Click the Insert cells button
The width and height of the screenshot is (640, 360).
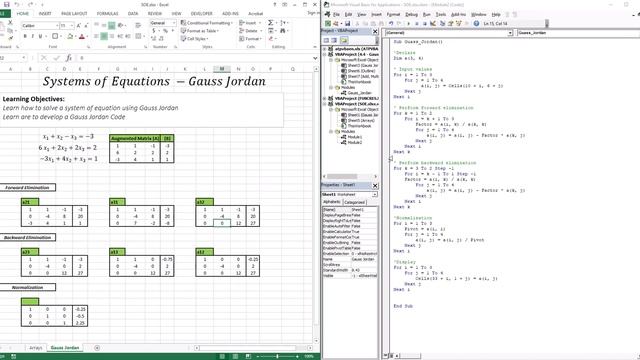point(249,23)
